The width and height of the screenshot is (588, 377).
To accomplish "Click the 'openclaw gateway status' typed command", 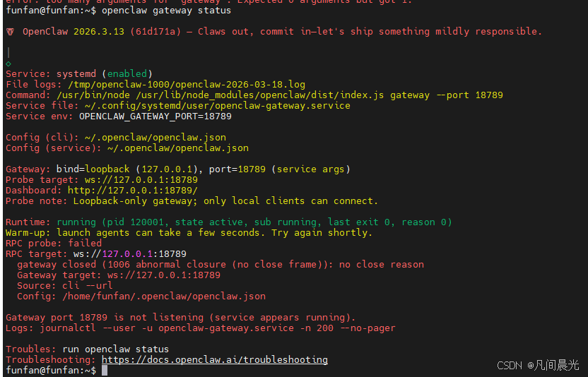I will (x=167, y=11).
